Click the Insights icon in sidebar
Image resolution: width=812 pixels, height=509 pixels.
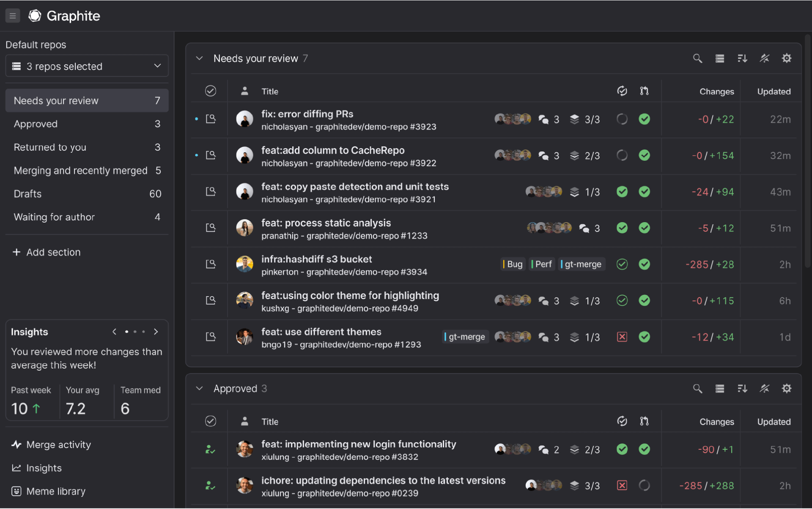[x=16, y=468]
